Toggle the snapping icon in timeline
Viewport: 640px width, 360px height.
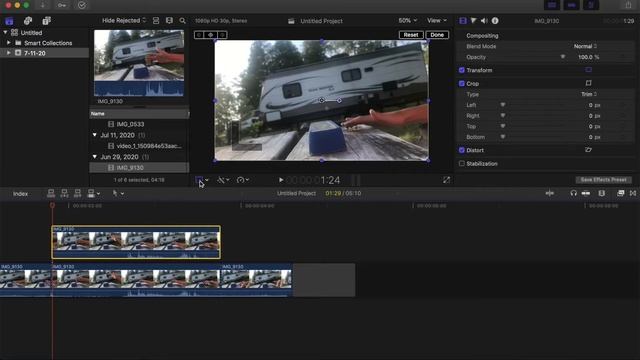point(586,193)
